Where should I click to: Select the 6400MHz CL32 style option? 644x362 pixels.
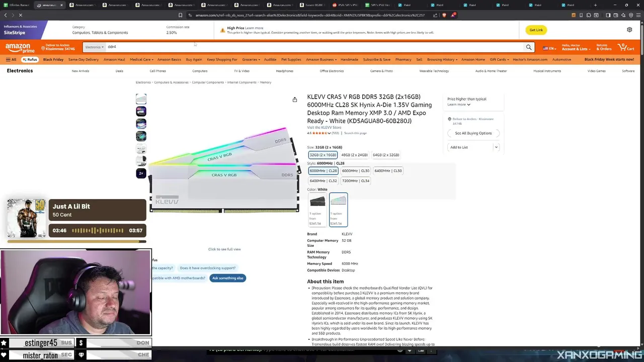[323, 180]
